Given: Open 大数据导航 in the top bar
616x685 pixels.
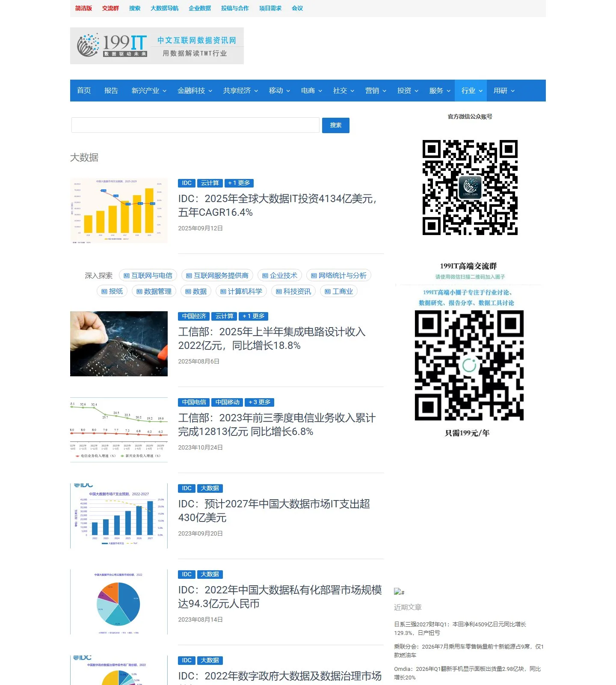Looking at the screenshot, I should (165, 8).
